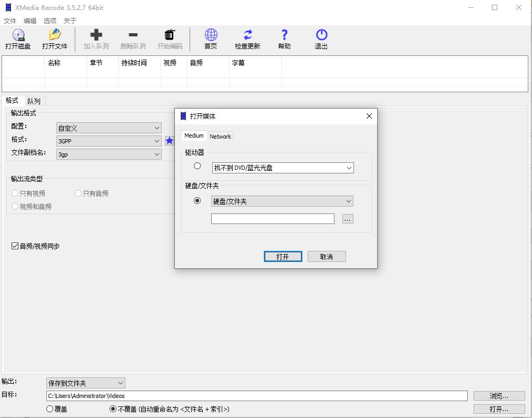Click the 持续时间 column header
This screenshot has width=532, height=418.
tap(140, 63)
